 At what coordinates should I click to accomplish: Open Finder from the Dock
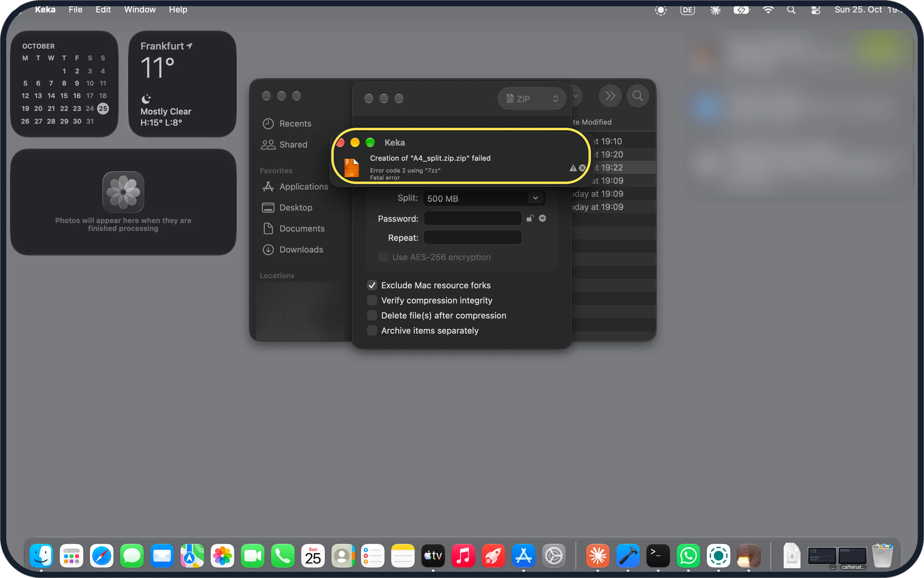tap(41, 555)
